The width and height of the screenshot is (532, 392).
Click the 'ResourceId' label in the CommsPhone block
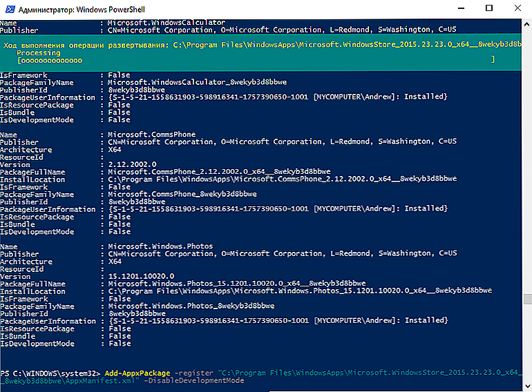point(21,157)
